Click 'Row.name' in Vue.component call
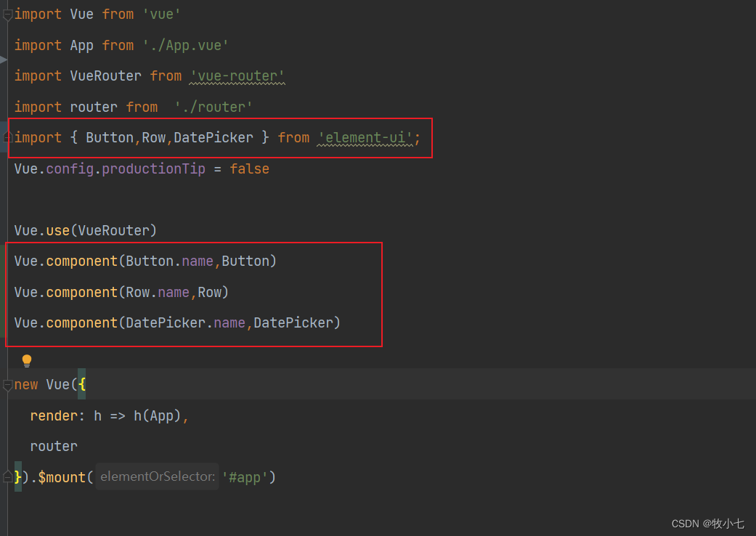The width and height of the screenshot is (756, 536). 157,292
